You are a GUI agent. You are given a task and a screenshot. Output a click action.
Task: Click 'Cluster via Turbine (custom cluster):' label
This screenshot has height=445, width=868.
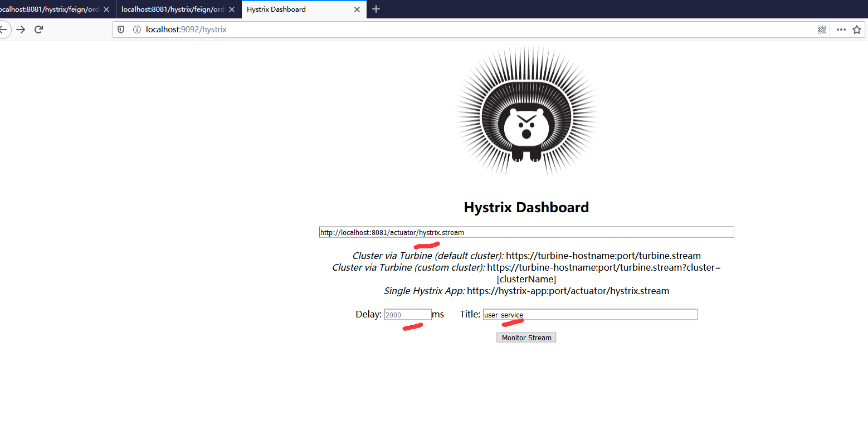click(408, 267)
